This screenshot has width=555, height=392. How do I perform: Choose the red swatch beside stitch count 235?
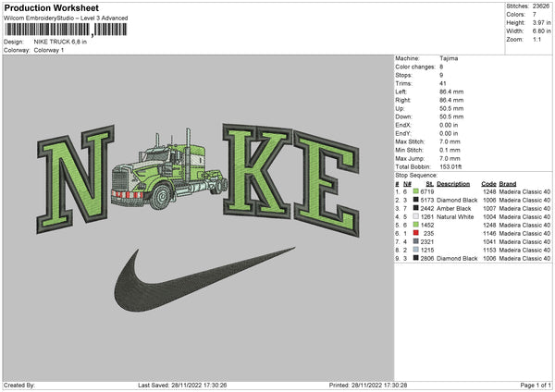pyautogui.click(x=415, y=233)
